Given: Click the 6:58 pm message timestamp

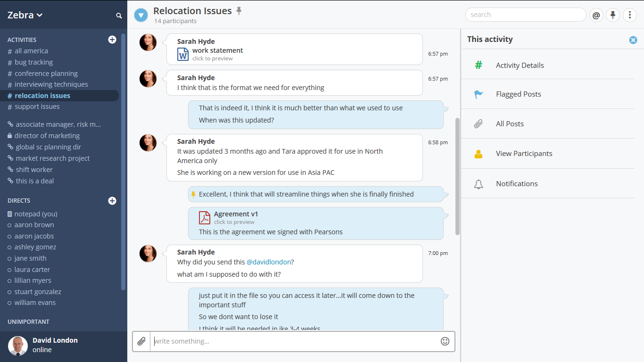Looking at the screenshot, I should pyautogui.click(x=438, y=142).
